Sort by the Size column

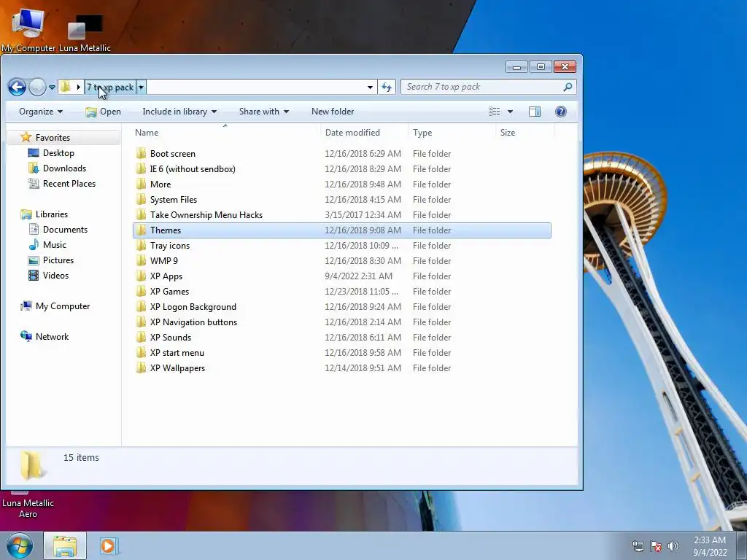525,133
